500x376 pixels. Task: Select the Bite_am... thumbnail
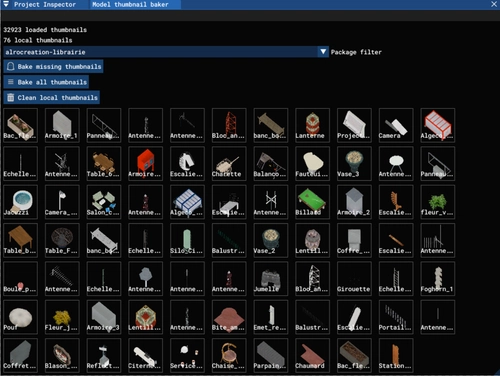[229, 317]
